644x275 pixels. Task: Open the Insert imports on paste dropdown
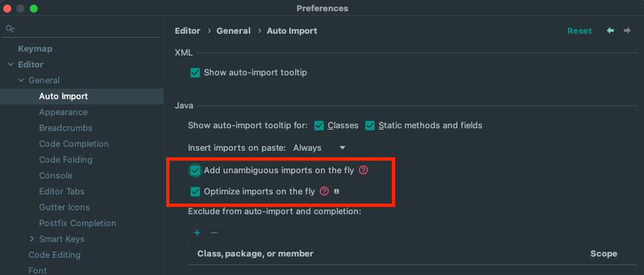tap(320, 148)
